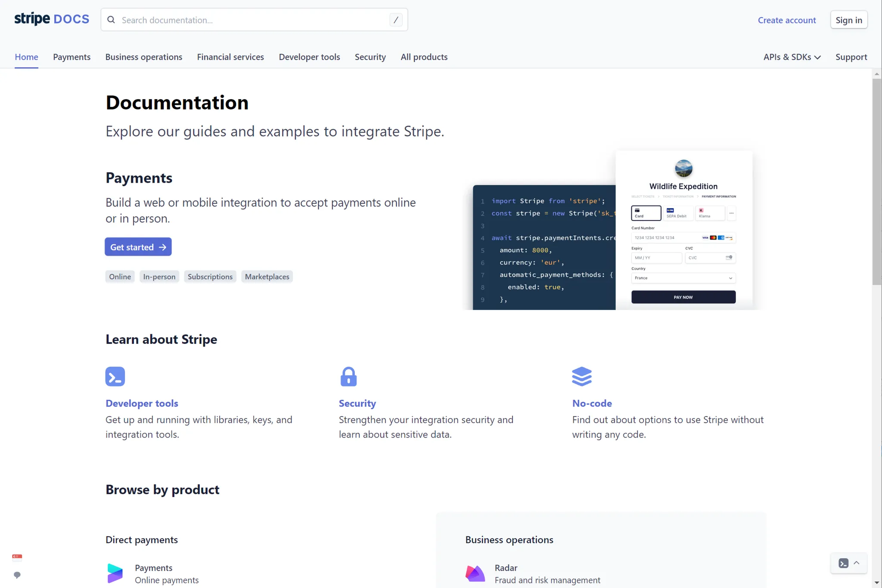The width and height of the screenshot is (882, 588).
Task: Click the page vertical scrollbar thumb
Action: point(876,181)
